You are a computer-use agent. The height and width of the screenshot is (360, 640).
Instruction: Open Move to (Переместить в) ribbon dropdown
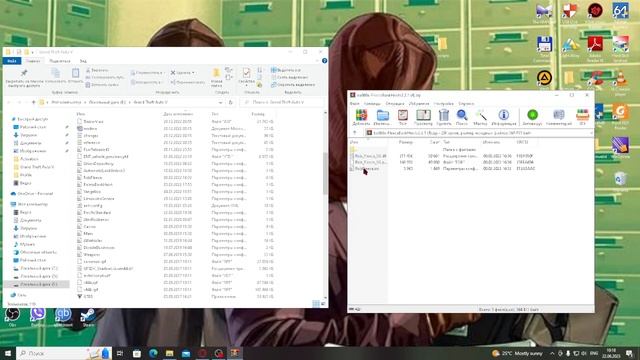(x=147, y=73)
